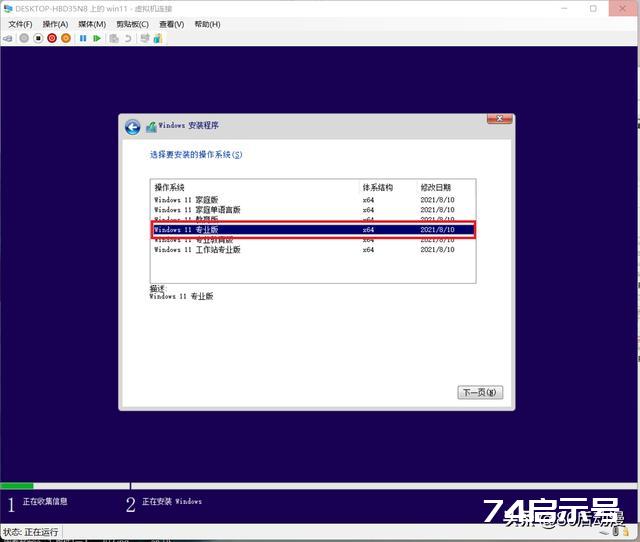Click step 1 正在收集信息
Viewport: 640px width, 542px height.
tap(38, 503)
